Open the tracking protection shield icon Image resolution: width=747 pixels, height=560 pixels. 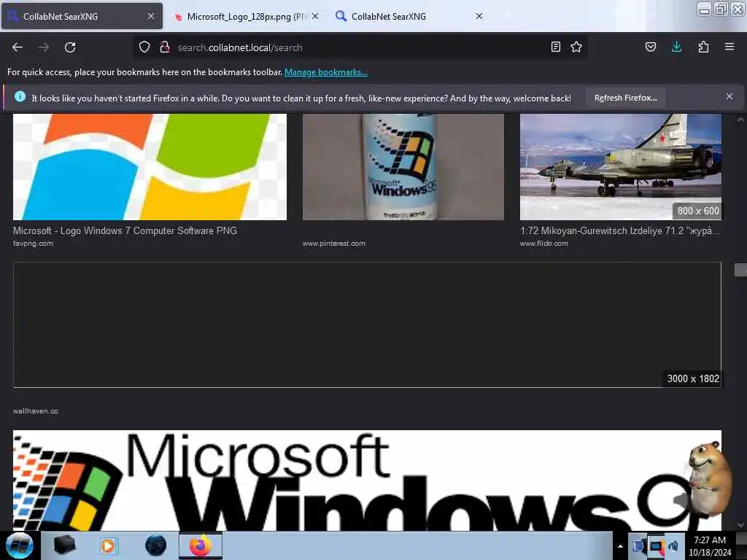[x=144, y=47]
